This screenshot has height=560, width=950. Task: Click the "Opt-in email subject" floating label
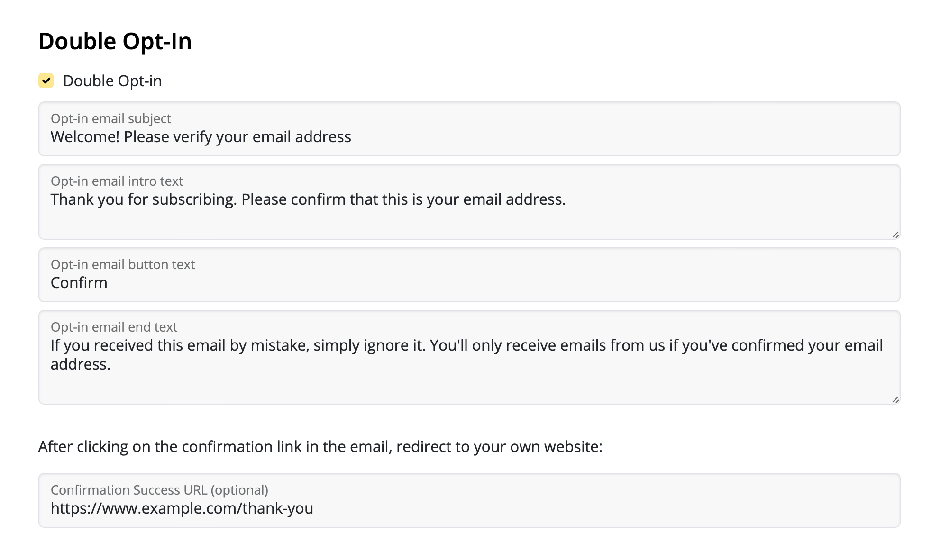pyautogui.click(x=111, y=118)
